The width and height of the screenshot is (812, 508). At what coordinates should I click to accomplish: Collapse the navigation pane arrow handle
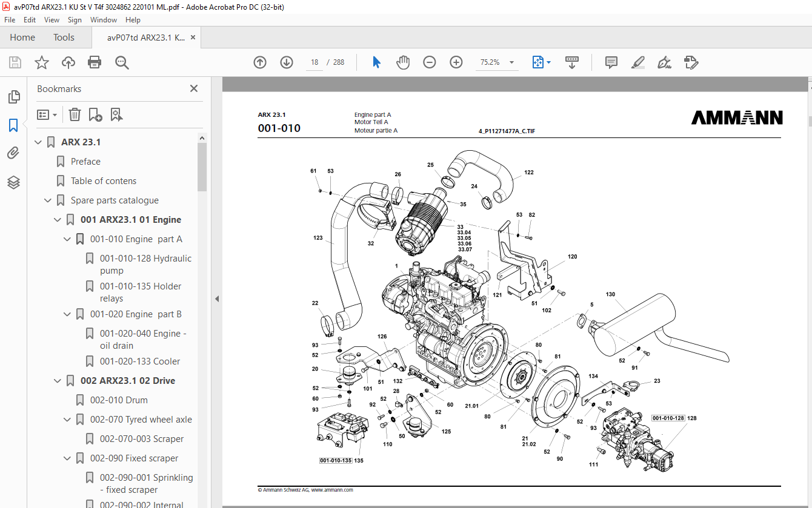[216, 299]
